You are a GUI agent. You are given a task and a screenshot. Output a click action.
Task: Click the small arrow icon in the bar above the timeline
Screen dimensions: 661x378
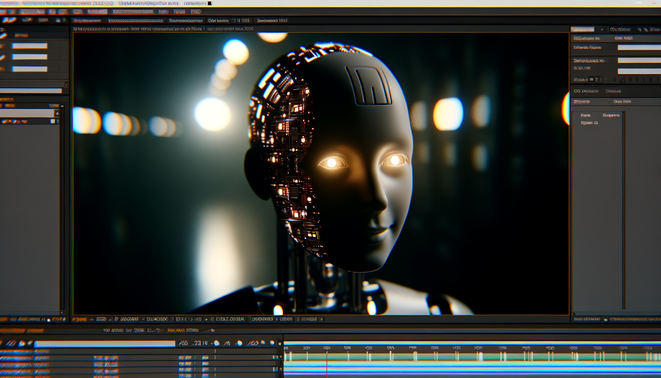click(213, 330)
